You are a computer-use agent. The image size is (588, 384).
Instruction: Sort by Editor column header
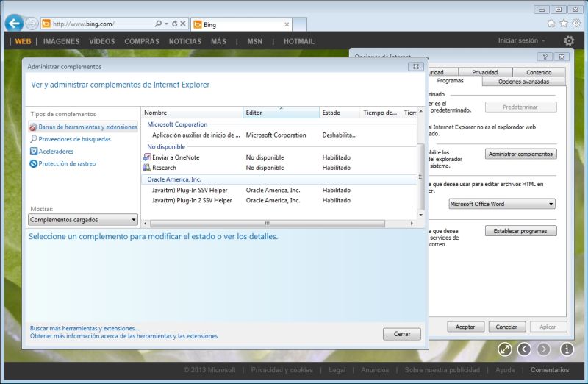point(282,113)
